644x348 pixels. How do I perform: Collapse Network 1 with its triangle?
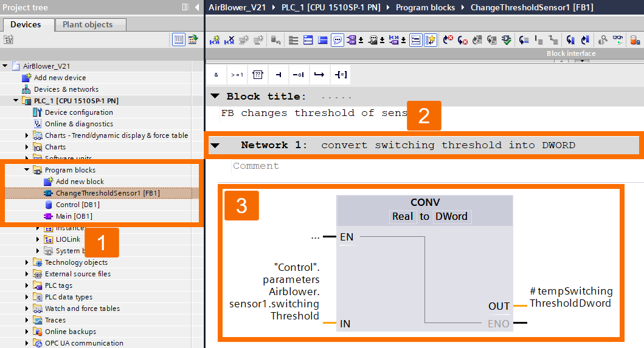215,145
